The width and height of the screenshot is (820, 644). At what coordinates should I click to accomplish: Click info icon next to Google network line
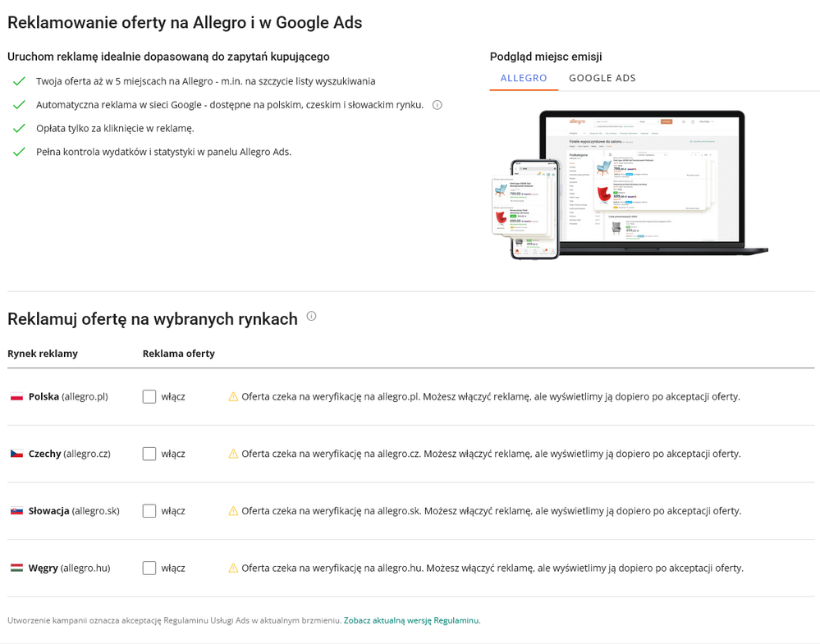coord(437,105)
